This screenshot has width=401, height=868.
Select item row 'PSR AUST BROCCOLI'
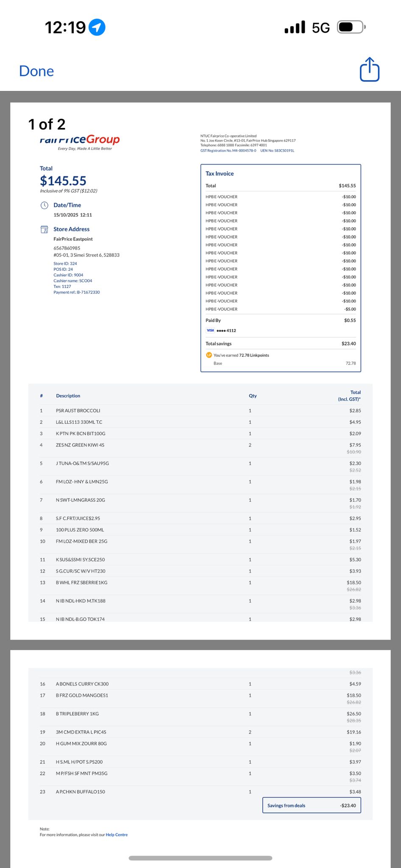click(x=200, y=411)
